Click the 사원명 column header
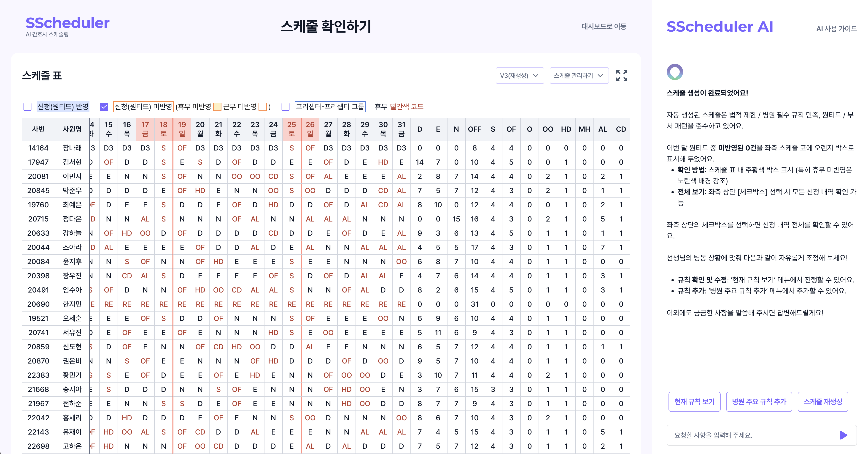The width and height of the screenshot is (868, 454). [72, 129]
